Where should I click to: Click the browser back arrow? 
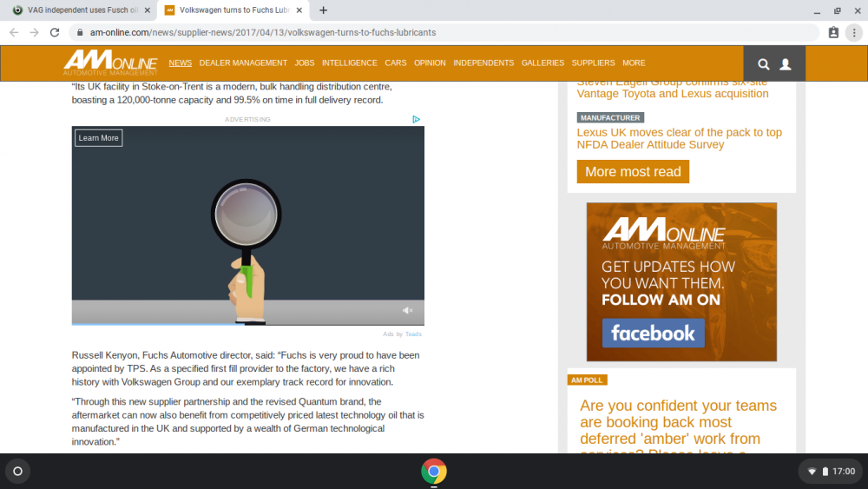[x=14, y=33]
